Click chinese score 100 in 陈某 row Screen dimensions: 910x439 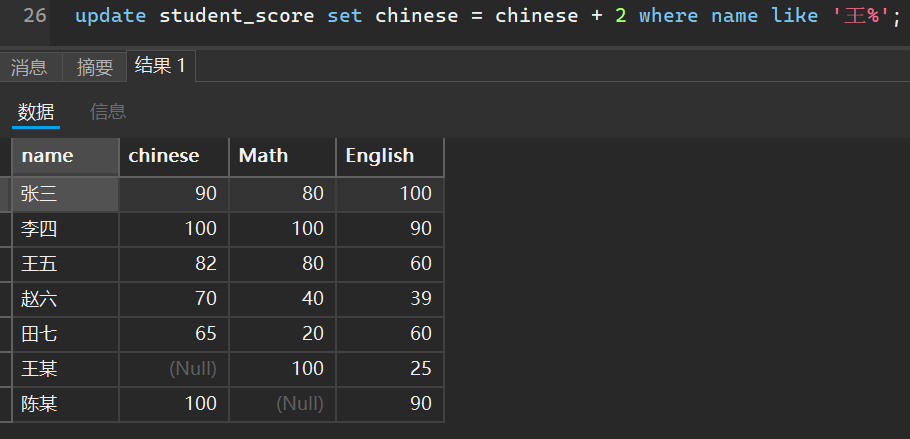click(174, 404)
